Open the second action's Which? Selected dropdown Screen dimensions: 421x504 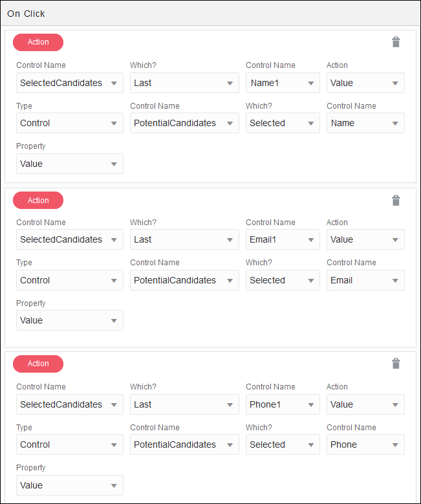[x=283, y=280]
